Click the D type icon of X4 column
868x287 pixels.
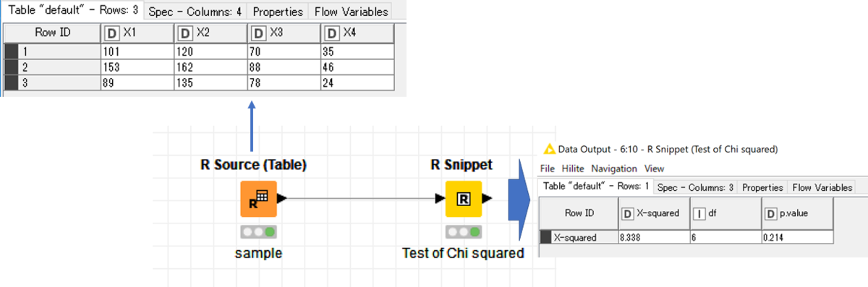point(332,33)
